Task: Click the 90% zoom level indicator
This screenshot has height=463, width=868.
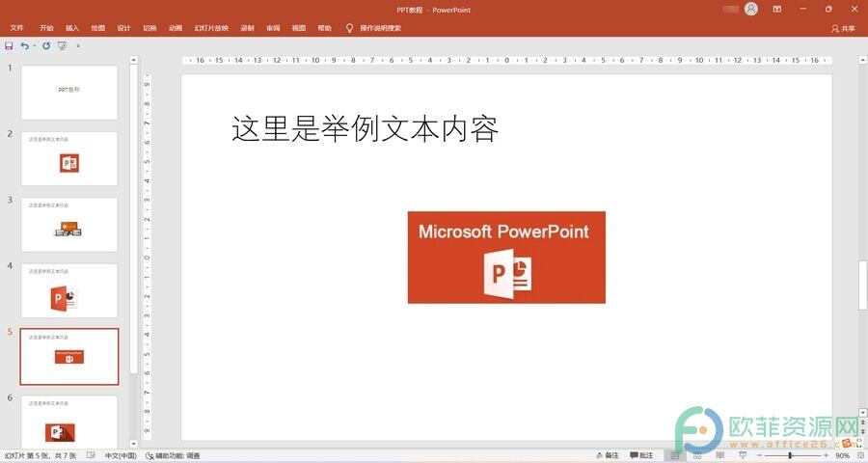Action: point(842,455)
